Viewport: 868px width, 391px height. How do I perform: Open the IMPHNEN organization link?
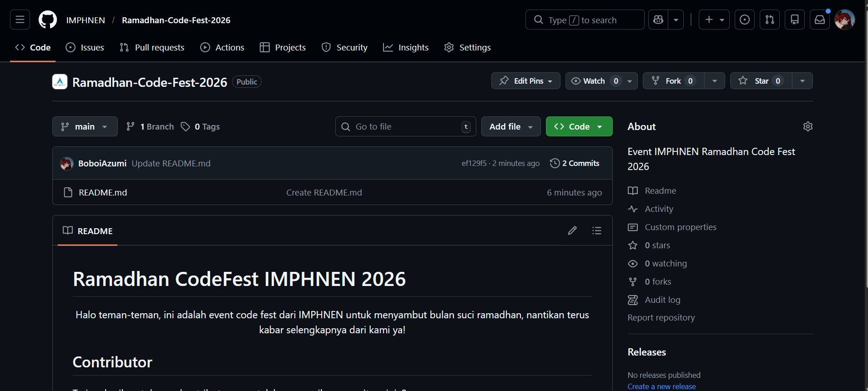tap(86, 20)
